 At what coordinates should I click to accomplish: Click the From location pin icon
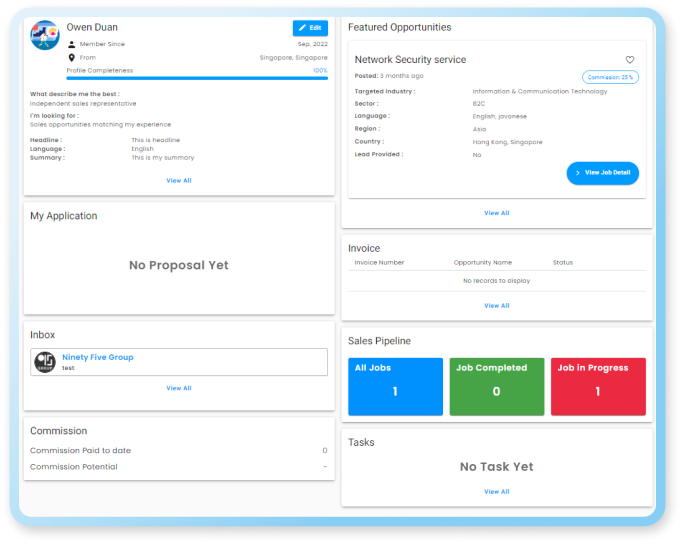pos(72,57)
